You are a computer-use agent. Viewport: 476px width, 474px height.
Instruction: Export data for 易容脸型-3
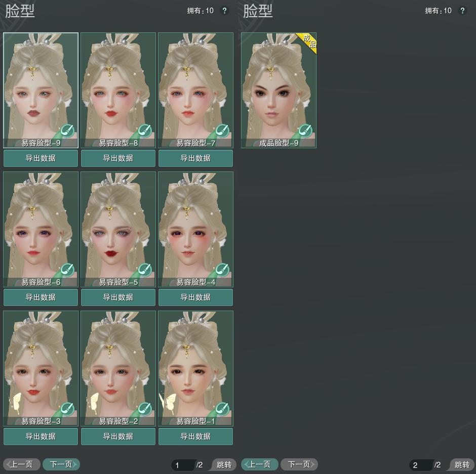pyautogui.click(x=41, y=437)
